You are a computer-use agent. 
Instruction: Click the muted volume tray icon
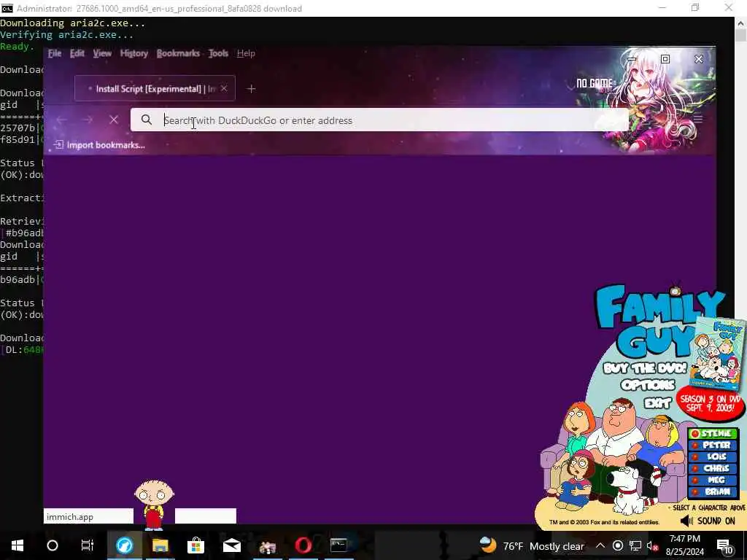point(652,545)
